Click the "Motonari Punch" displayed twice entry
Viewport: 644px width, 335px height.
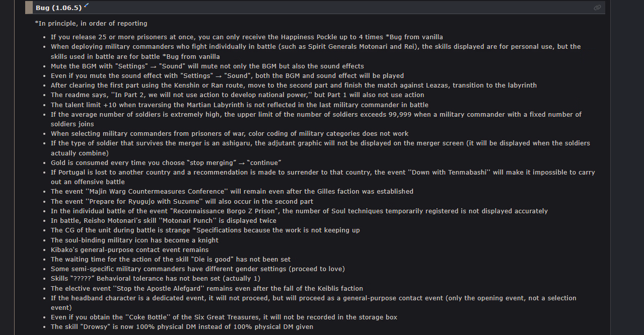click(x=163, y=220)
